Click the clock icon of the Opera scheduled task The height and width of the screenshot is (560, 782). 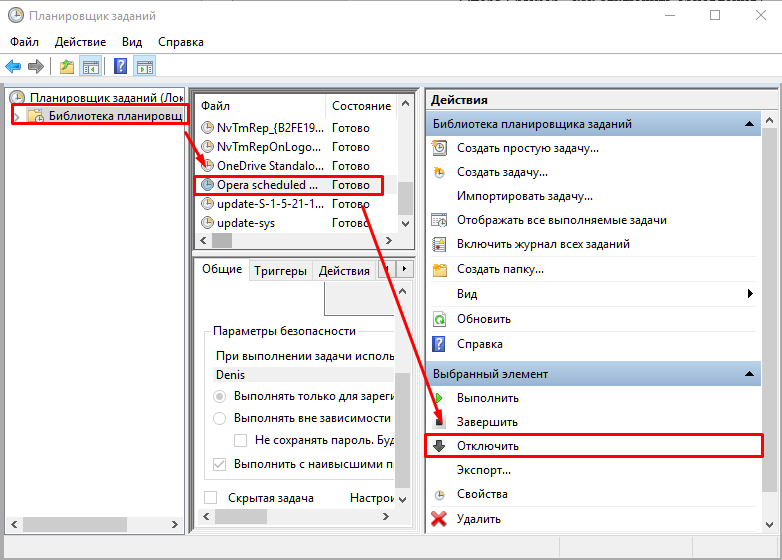[x=207, y=185]
